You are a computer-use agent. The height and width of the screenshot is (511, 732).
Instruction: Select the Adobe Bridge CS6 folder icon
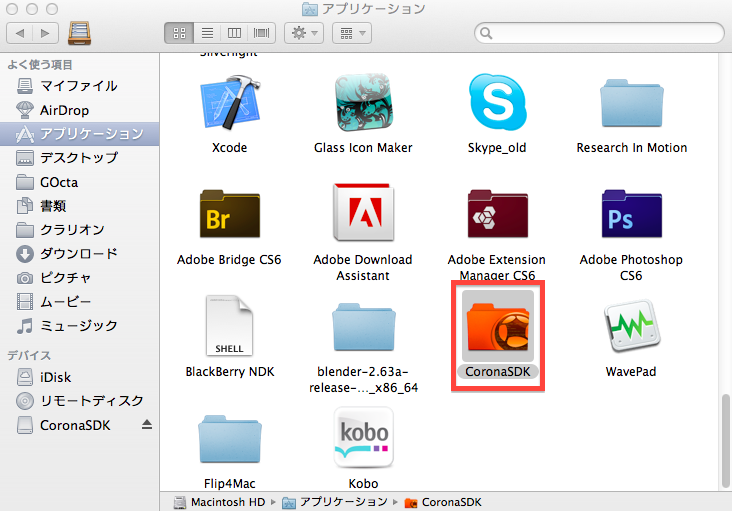coord(230,214)
